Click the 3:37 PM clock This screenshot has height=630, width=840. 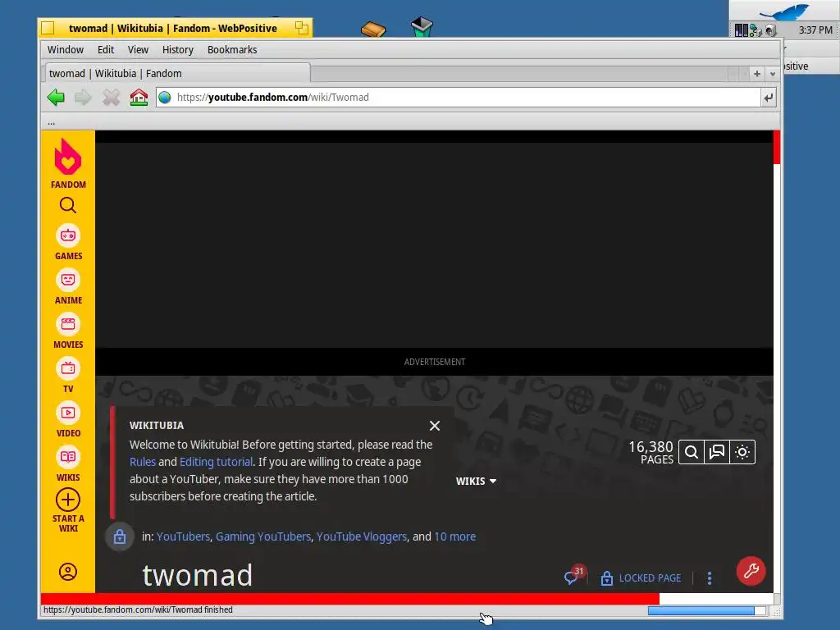pos(815,30)
